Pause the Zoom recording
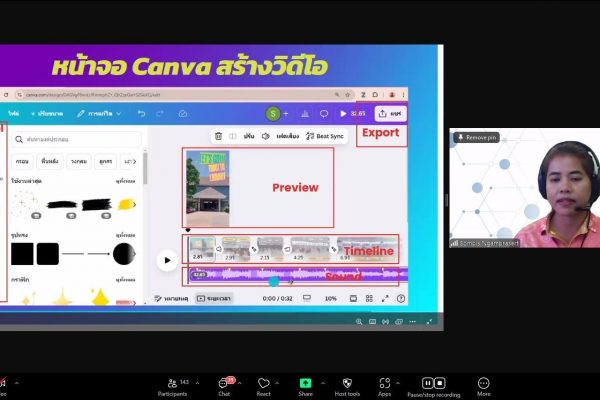Image resolution: width=600 pixels, height=400 pixels. click(427, 383)
